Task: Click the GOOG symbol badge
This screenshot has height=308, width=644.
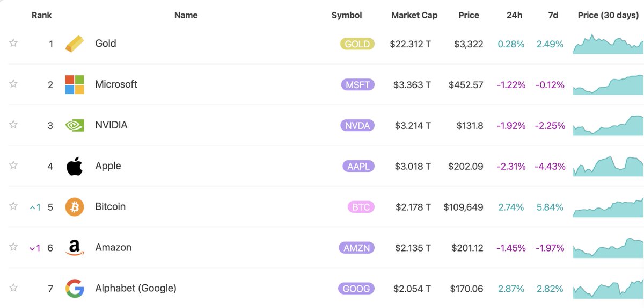Action: (356, 289)
